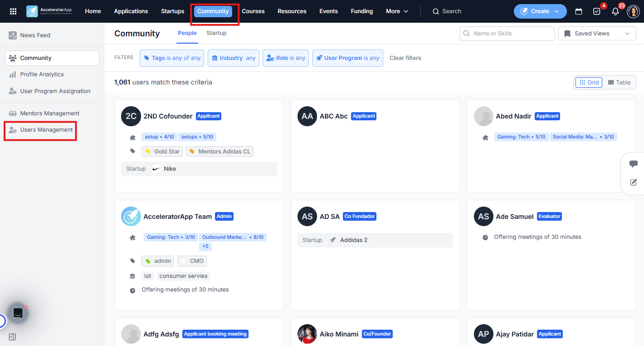This screenshot has height=346, width=644.
Task: Open the tasks checklist icon with badge 4
Action: (x=597, y=11)
